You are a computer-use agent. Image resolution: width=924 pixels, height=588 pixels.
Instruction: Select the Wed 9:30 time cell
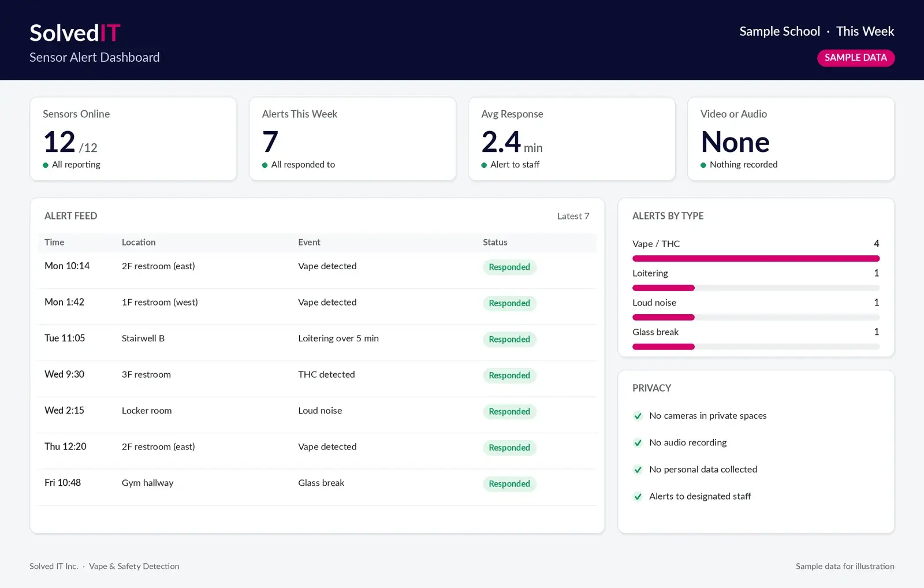tap(64, 374)
